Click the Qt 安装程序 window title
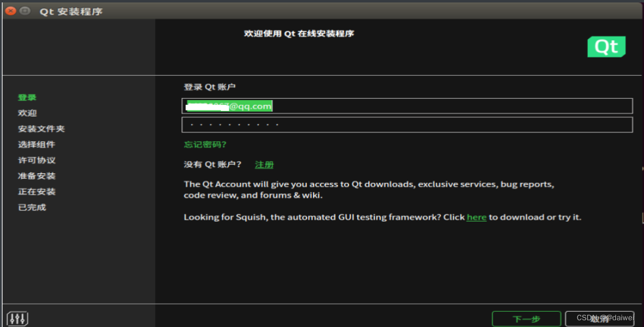Image resolution: width=644 pixels, height=327 pixels. point(71,12)
